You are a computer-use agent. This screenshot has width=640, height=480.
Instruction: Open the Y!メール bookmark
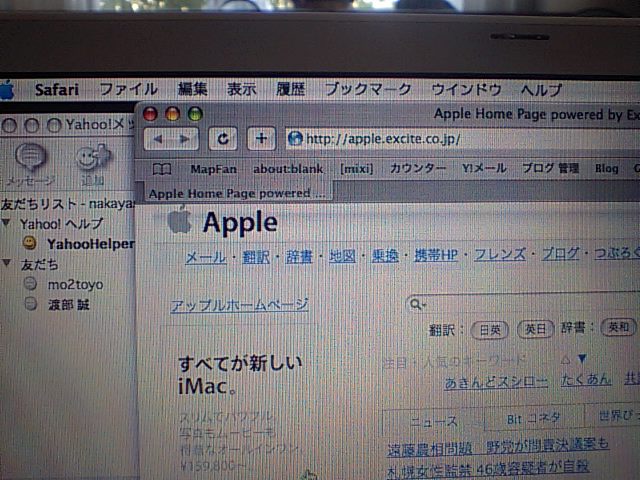pyautogui.click(x=484, y=168)
